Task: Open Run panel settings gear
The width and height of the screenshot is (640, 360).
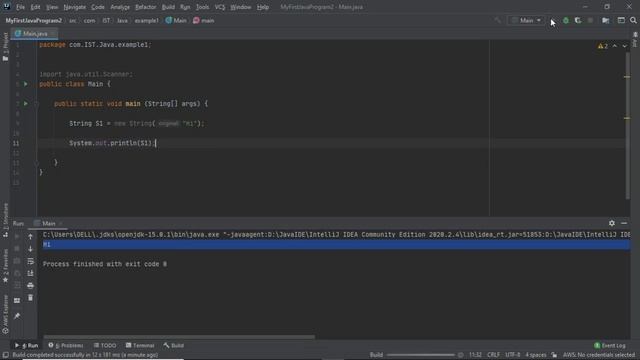Action: pos(611,223)
